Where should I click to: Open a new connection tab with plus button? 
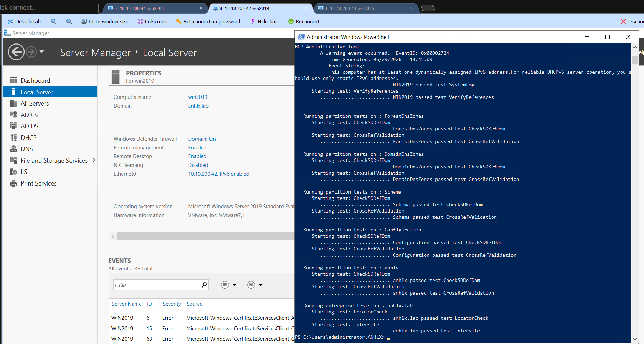pos(428,8)
